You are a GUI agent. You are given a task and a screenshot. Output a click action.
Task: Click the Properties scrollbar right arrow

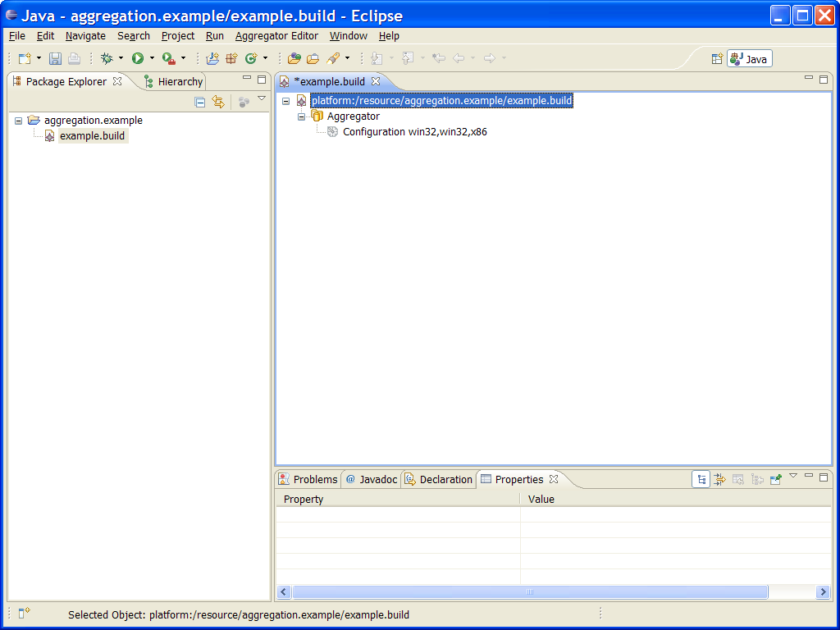824,592
